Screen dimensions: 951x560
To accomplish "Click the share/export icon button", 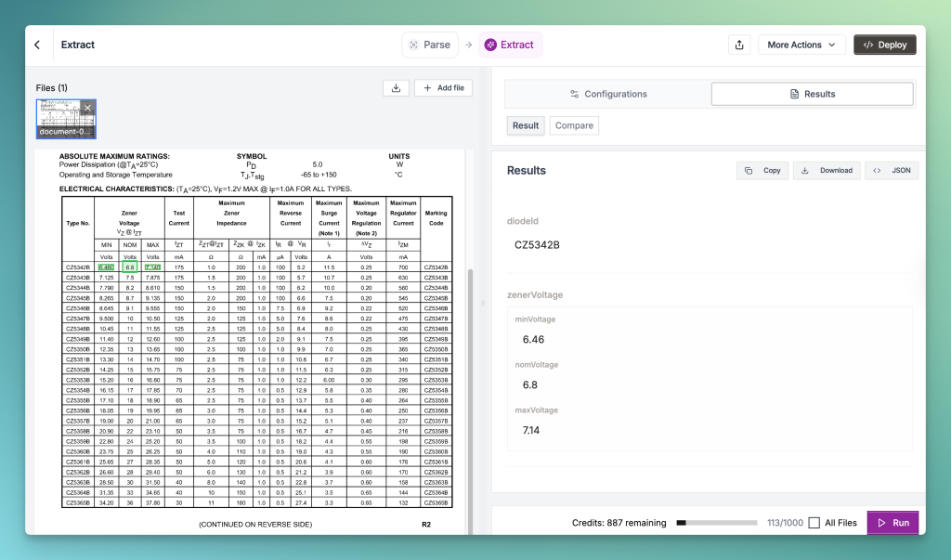I will coord(739,45).
